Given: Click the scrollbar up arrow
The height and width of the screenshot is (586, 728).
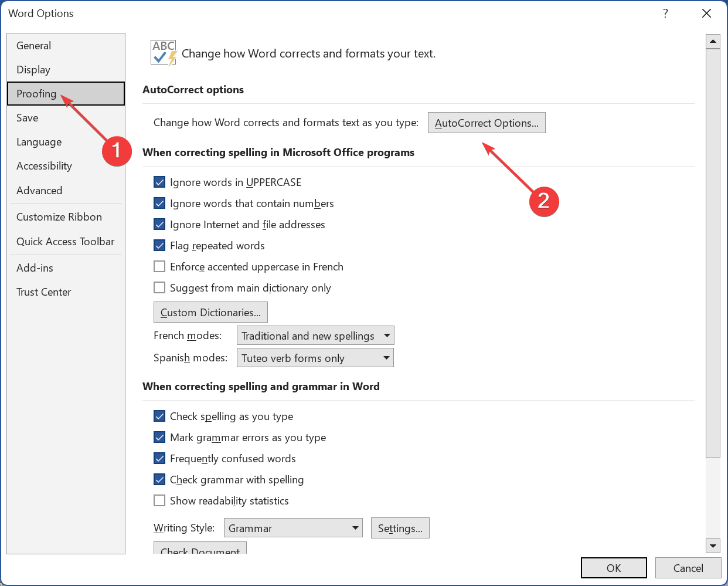Looking at the screenshot, I should click(713, 41).
